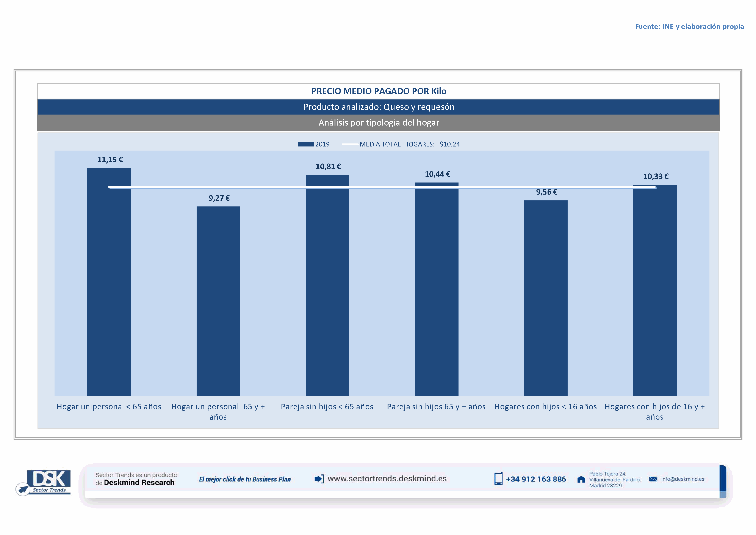Click the Producto analizado blue header
Viewport: 756px width, 535px height.
379,107
